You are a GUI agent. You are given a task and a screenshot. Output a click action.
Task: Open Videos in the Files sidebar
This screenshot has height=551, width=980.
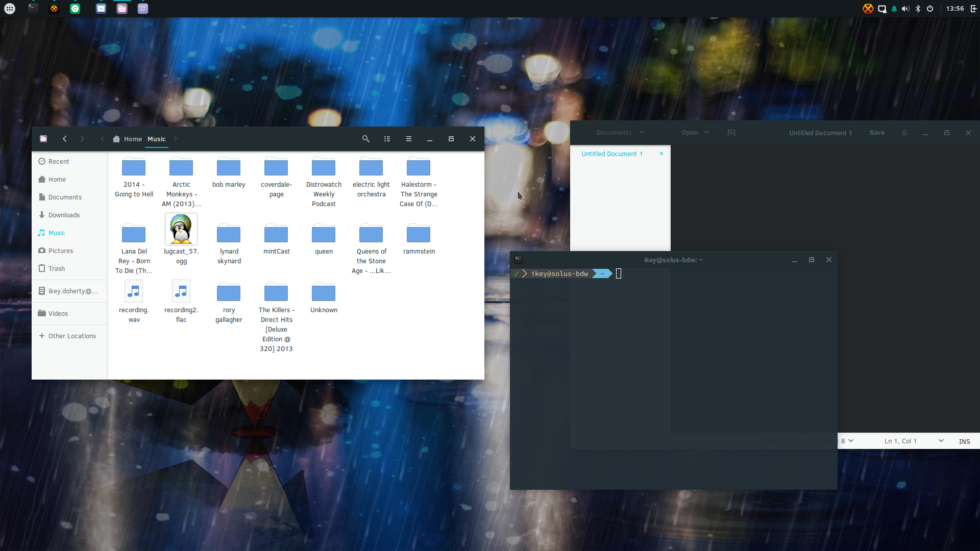(69, 313)
